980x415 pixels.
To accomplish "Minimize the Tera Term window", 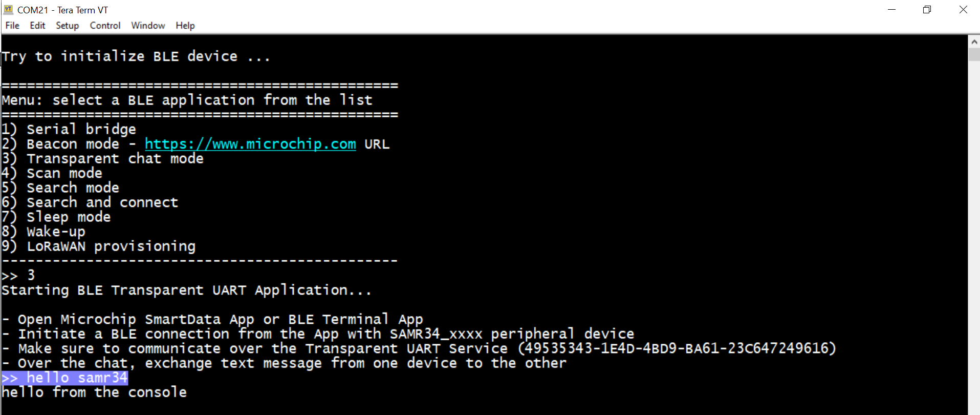I will click(891, 10).
